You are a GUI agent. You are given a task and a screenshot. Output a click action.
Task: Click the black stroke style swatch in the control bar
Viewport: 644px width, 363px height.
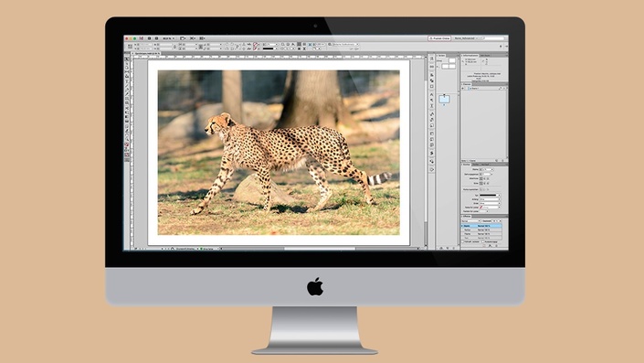(269, 48)
